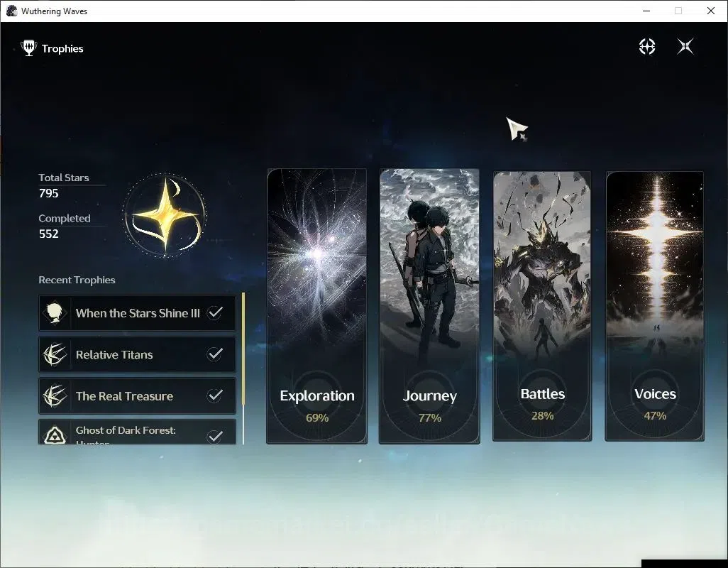
Task: Click the Completed value 552
Action: [x=49, y=234]
